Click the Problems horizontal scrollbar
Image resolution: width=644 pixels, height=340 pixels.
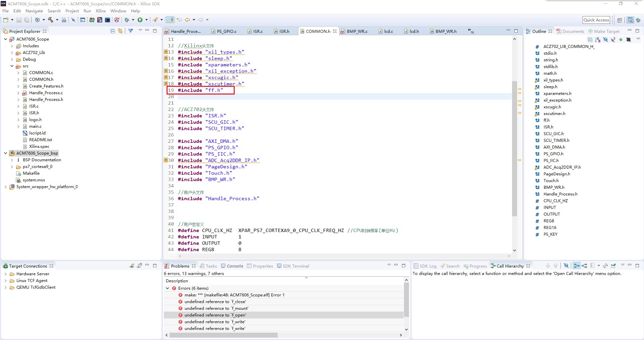point(223,335)
